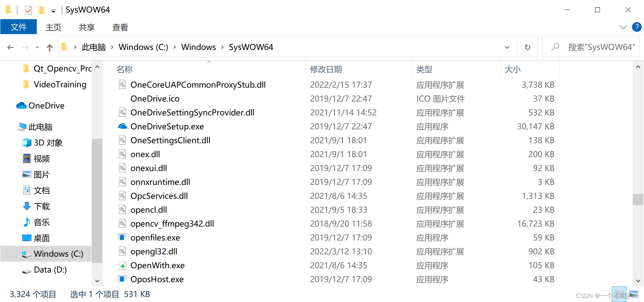This screenshot has width=644, height=302.
Task: Go up one folder level arrow
Action: [x=50, y=48]
